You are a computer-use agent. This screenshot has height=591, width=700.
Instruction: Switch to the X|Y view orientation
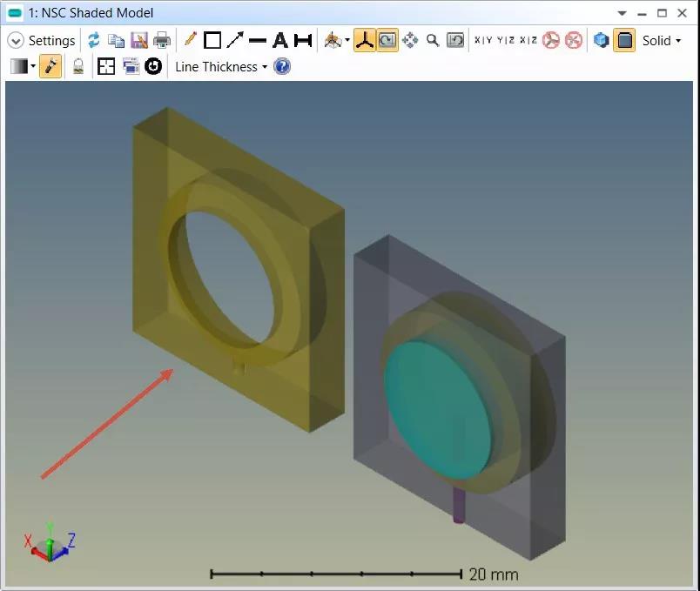(x=482, y=40)
